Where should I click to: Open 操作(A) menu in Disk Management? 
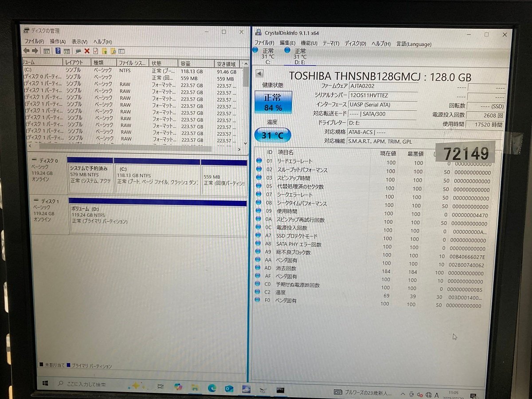pyautogui.click(x=58, y=41)
